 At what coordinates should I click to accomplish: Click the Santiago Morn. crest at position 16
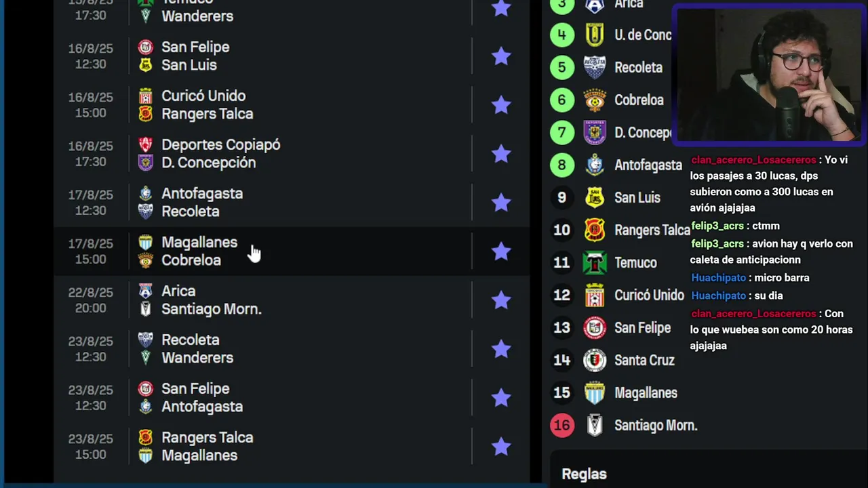click(x=595, y=426)
